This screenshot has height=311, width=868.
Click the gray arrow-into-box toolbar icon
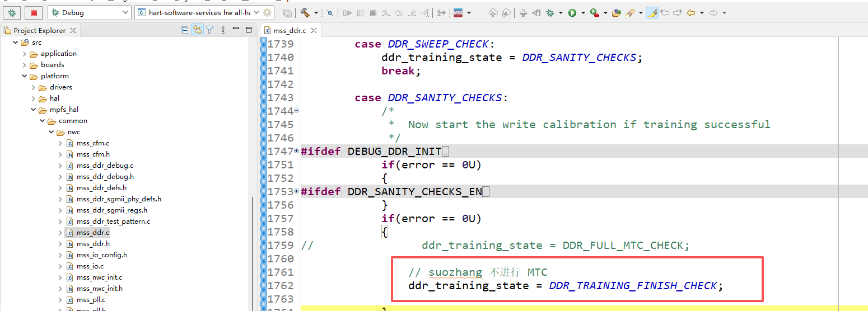point(536,13)
